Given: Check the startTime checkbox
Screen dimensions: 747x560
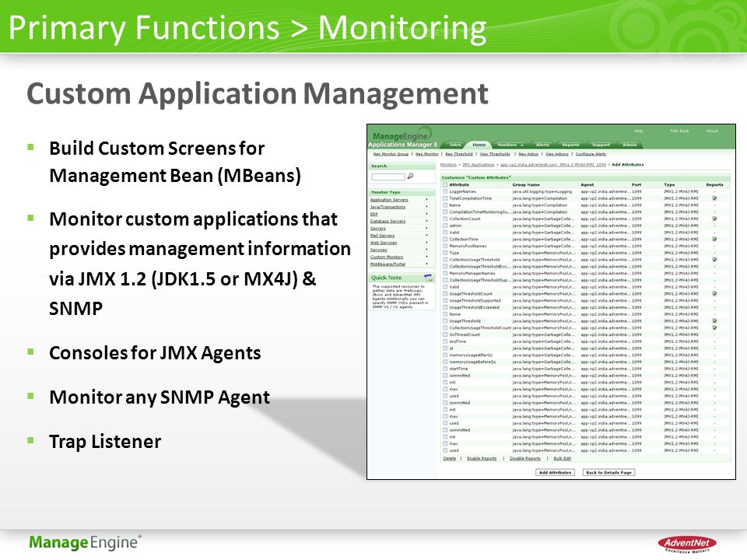Looking at the screenshot, I should [445, 369].
